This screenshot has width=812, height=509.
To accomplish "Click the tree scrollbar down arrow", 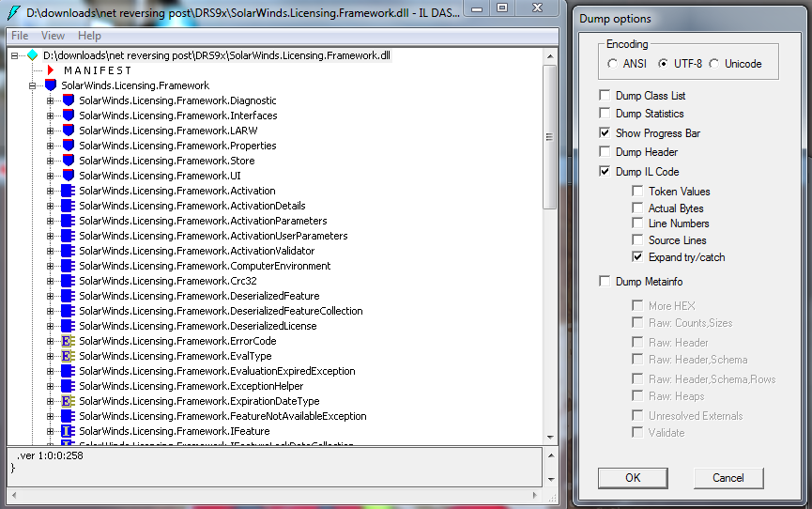I will point(550,438).
